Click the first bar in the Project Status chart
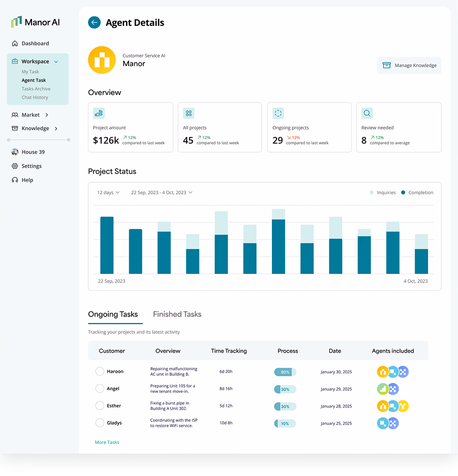458x476 pixels. point(107,245)
